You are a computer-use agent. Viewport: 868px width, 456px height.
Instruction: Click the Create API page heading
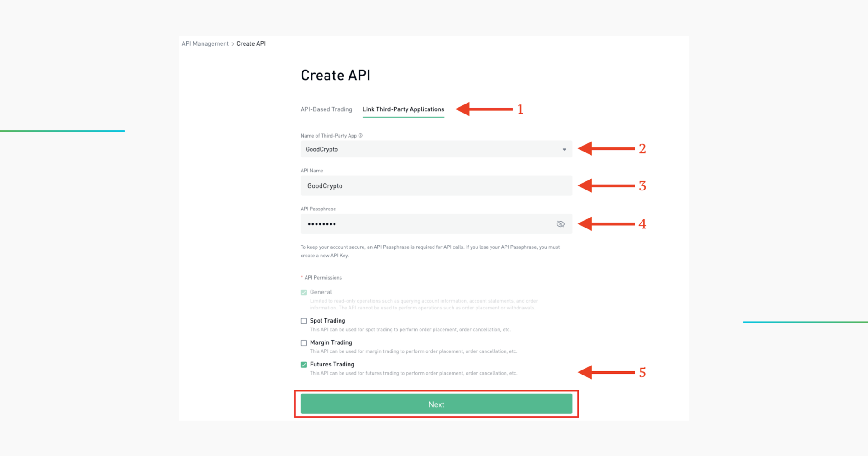point(335,75)
